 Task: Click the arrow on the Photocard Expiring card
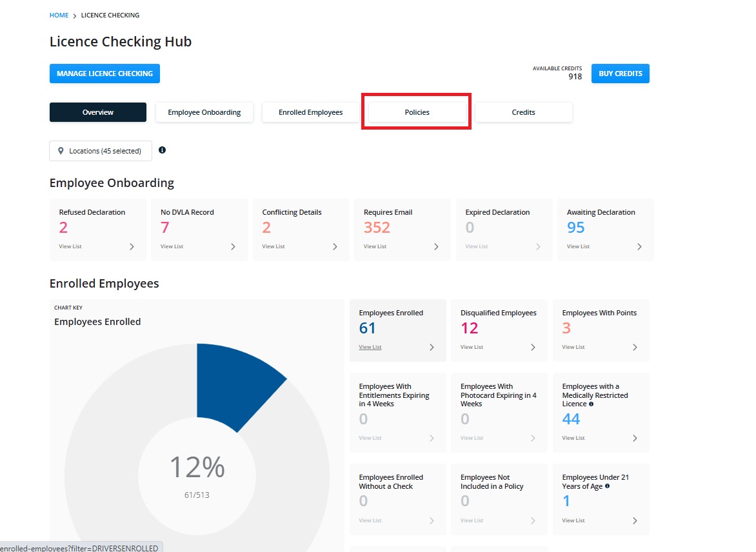point(533,439)
